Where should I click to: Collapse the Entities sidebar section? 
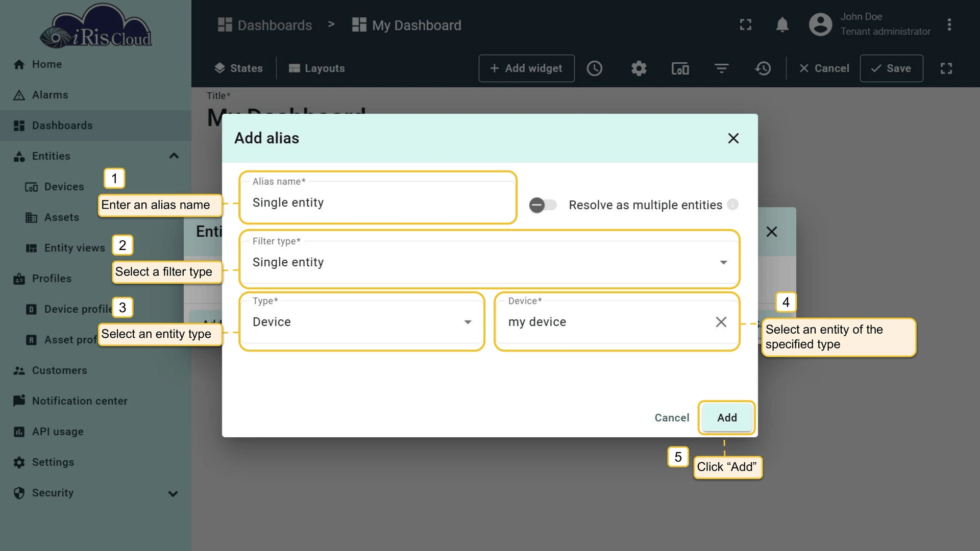174,156
